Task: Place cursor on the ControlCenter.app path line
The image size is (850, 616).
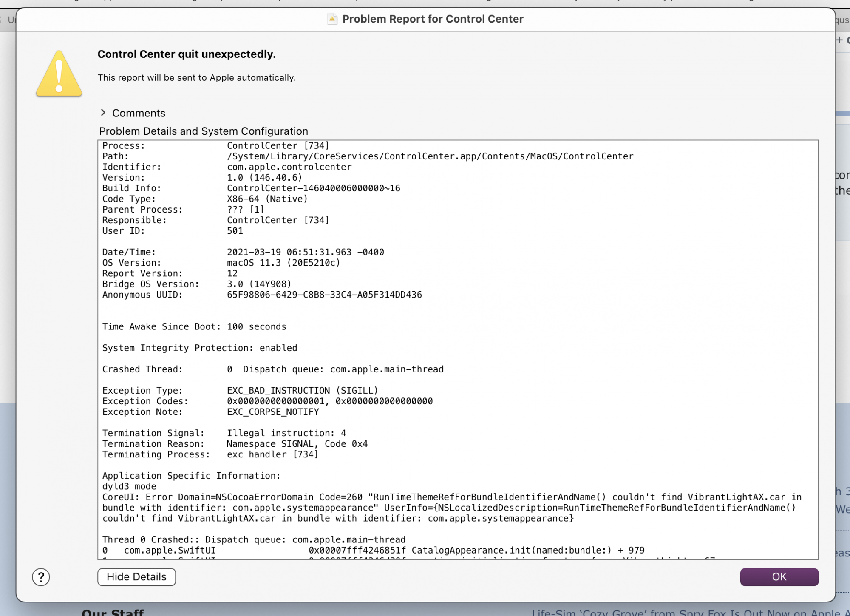Action: pyautogui.click(x=430, y=156)
